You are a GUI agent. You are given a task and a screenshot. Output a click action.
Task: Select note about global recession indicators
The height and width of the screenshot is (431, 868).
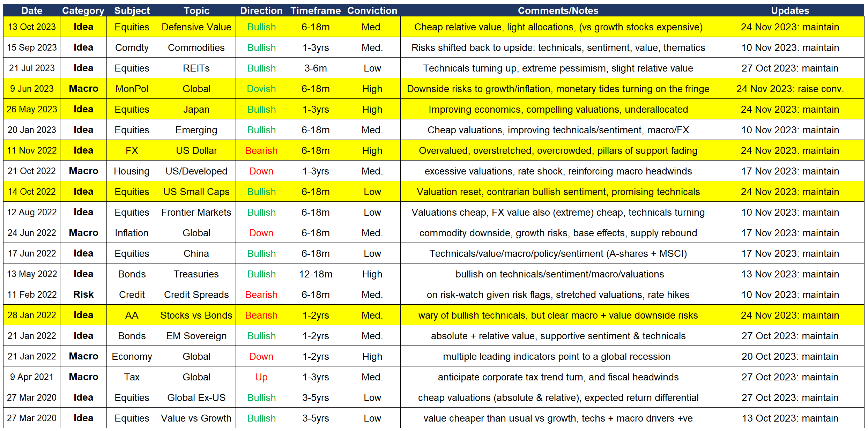[558, 356]
